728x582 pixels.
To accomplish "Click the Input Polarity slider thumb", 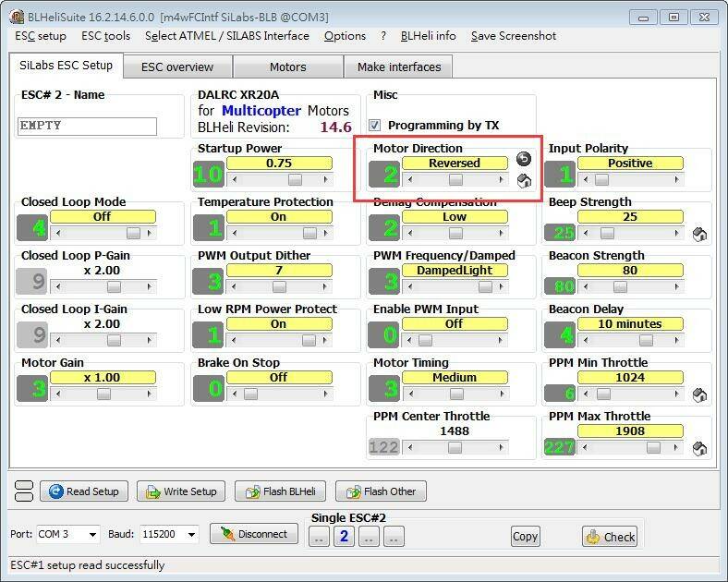I will (x=601, y=179).
